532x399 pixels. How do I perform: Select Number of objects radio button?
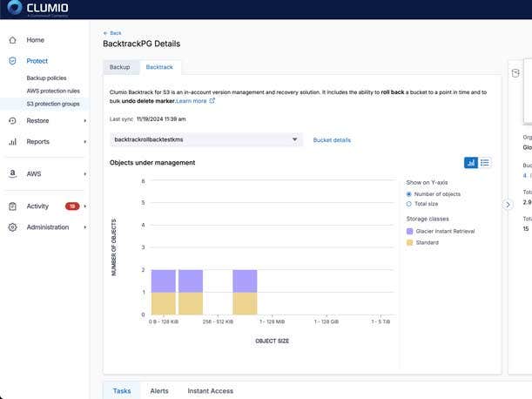410,194
